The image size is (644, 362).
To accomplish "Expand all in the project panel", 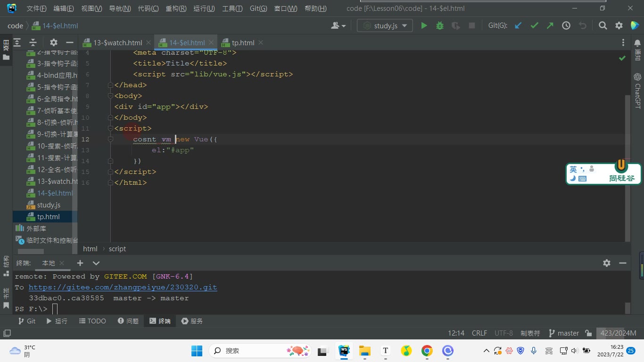I will (x=17, y=42).
